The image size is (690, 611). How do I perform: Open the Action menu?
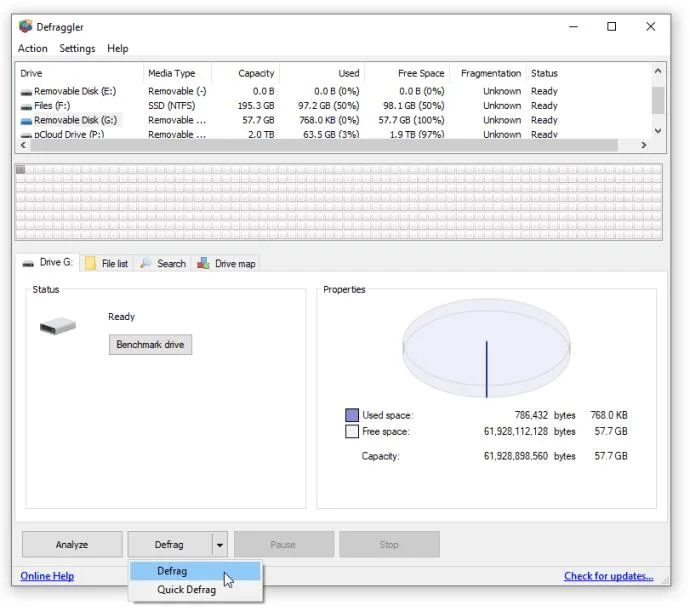(x=33, y=48)
